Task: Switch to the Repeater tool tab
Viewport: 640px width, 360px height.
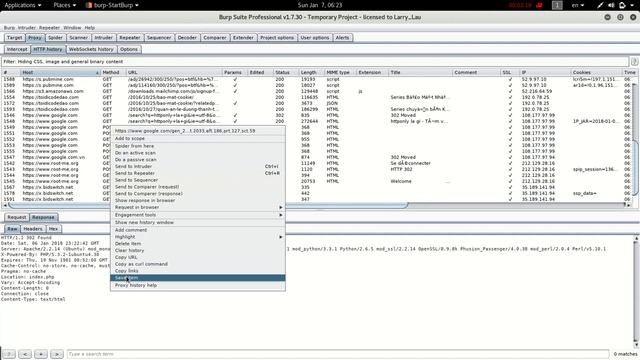Action: (130, 38)
